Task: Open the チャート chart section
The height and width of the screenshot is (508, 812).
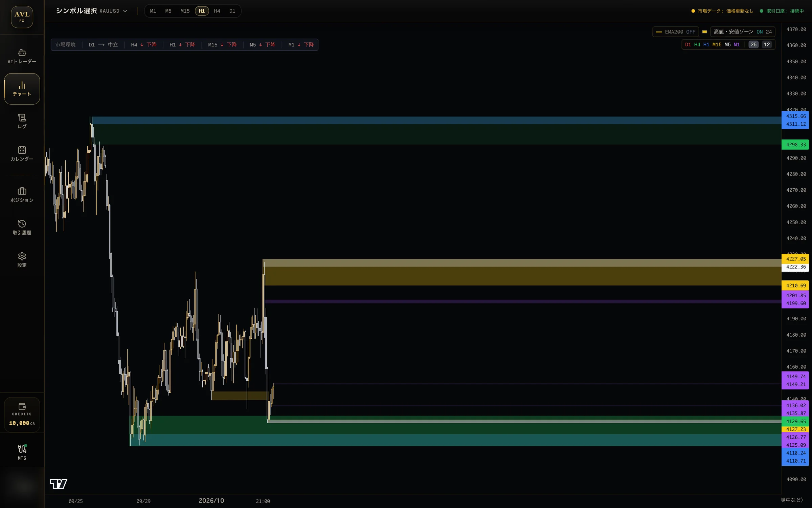Action: point(22,89)
